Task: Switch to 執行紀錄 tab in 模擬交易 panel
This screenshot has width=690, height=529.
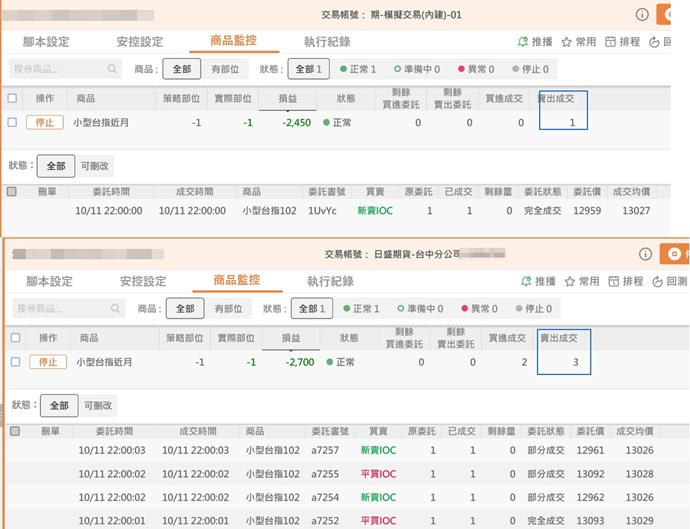Action: [327, 42]
